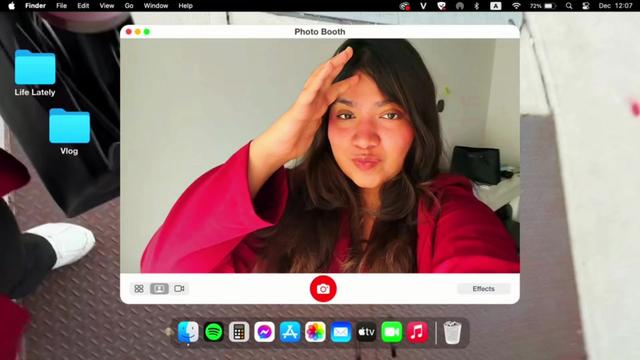Open the Life Lately folder
This screenshot has width=640, height=360.
coord(35,73)
